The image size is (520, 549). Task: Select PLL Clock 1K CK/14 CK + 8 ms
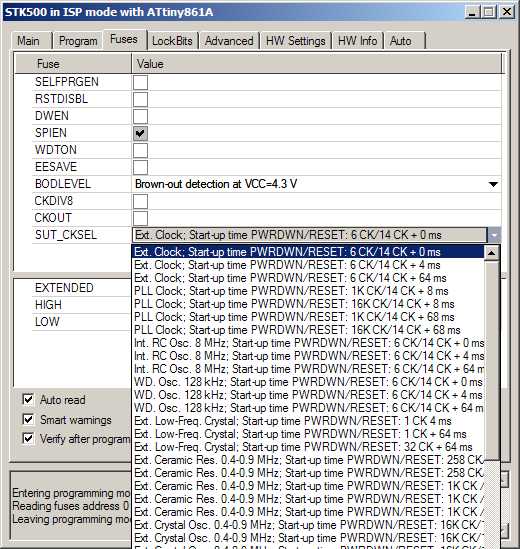308,291
